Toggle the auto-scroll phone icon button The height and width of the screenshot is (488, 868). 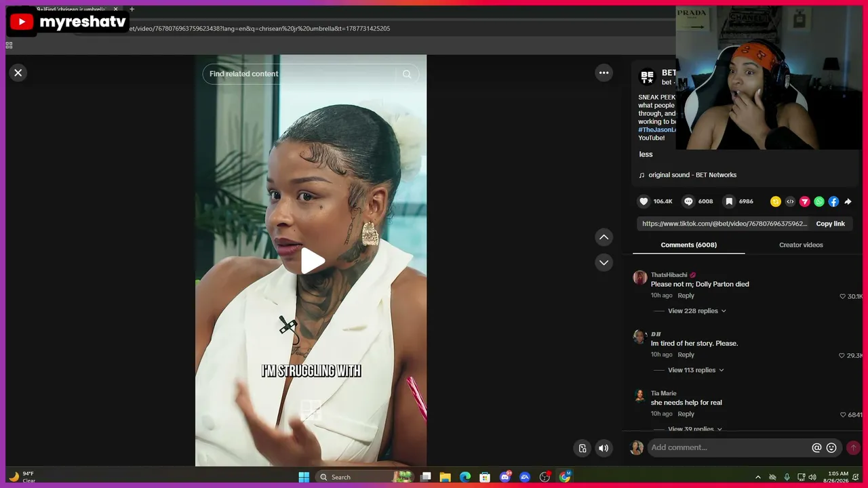[x=583, y=448]
